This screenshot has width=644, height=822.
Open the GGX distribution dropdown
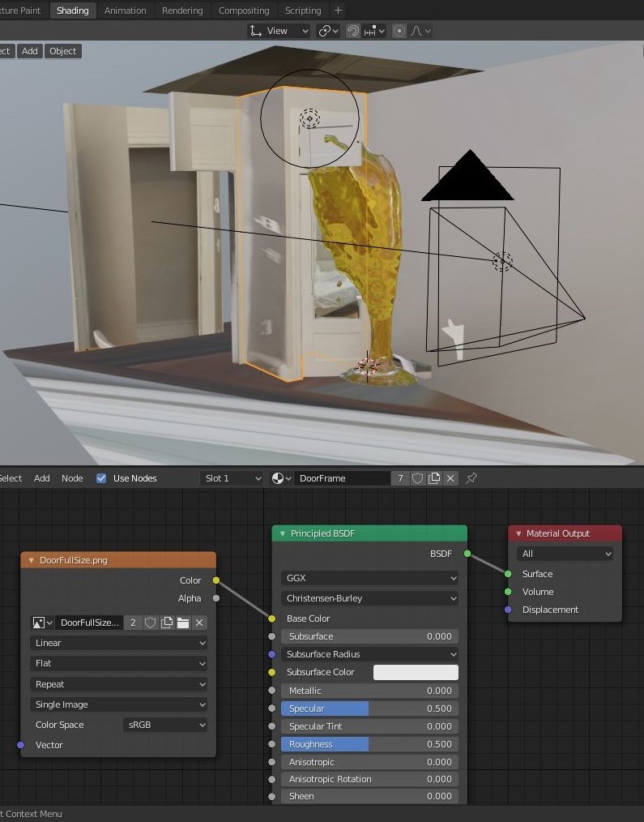[x=369, y=578]
